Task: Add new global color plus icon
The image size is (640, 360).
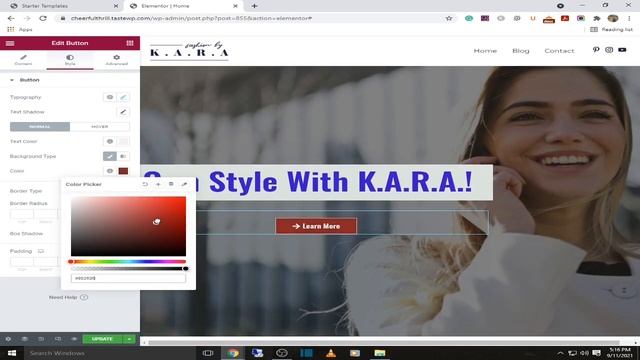Action: [x=158, y=184]
